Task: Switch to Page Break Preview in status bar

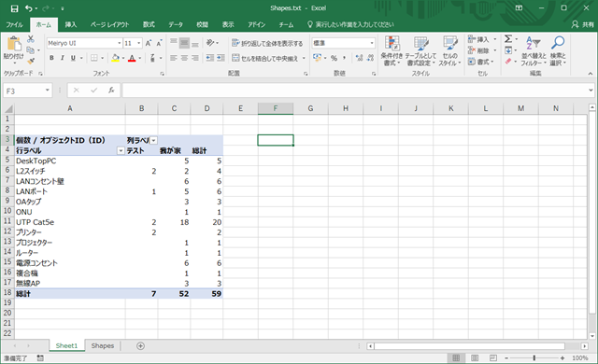Action: (x=493, y=357)
